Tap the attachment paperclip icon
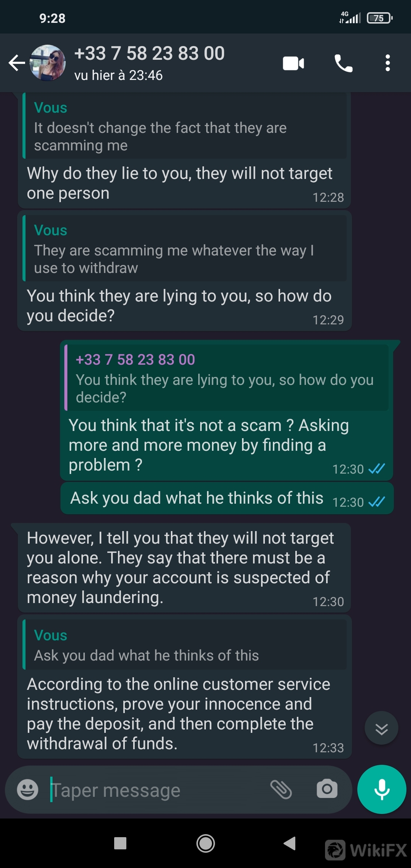 [x=281, y=789]
